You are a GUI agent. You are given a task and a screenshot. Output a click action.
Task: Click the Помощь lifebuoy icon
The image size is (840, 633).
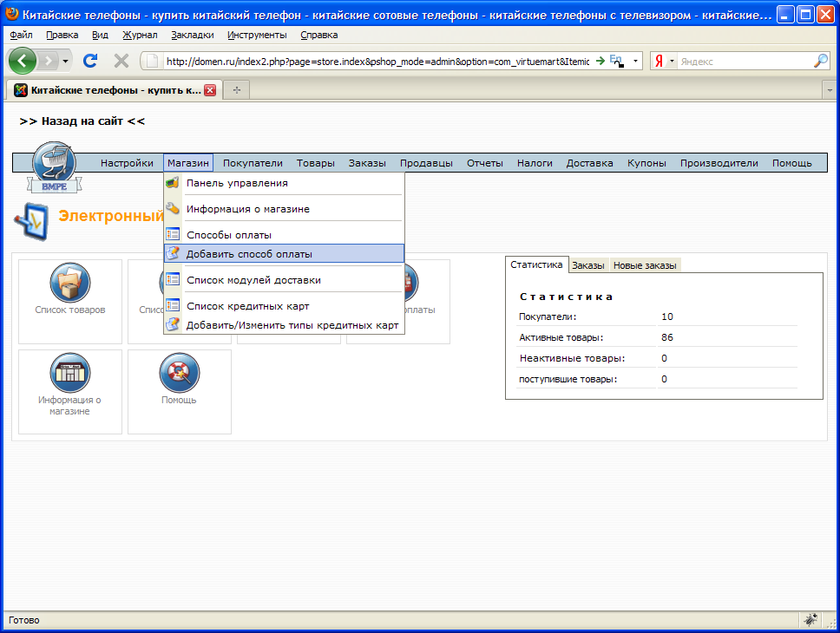tap(180, 373)
